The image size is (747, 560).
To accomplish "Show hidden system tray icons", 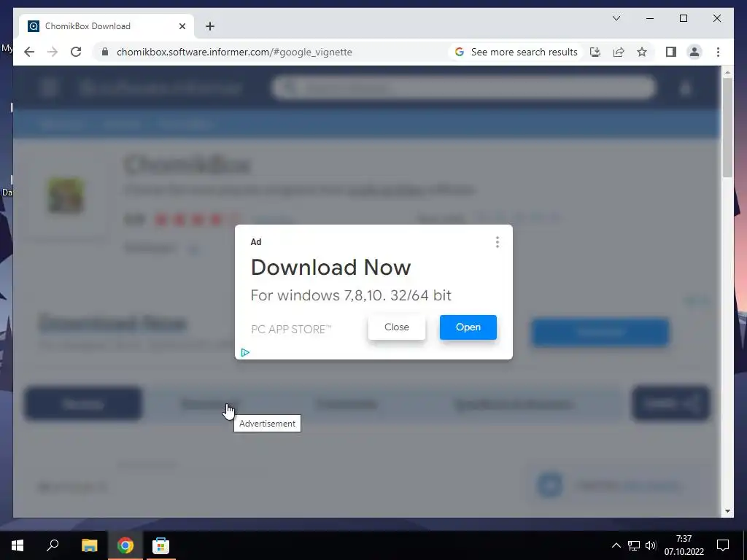I will tap(616, 545).
